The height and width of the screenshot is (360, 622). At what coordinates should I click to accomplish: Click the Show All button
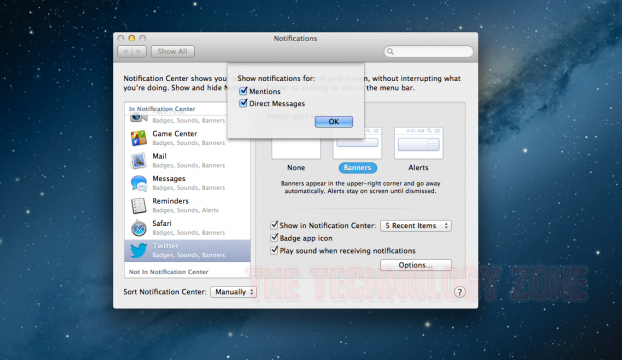click(x=173, y=52)
